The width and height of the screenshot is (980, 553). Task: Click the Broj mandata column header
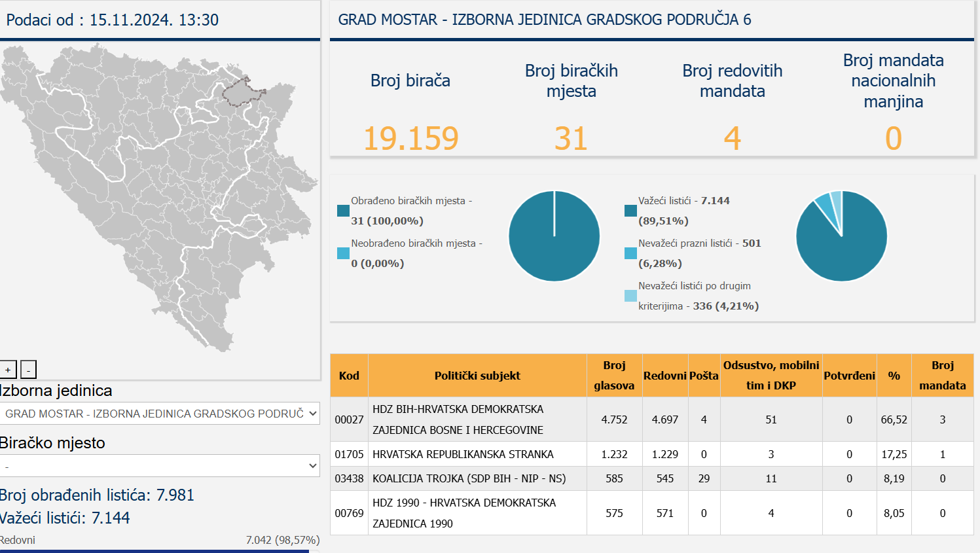pyautogui.click(x=942, y=376)
